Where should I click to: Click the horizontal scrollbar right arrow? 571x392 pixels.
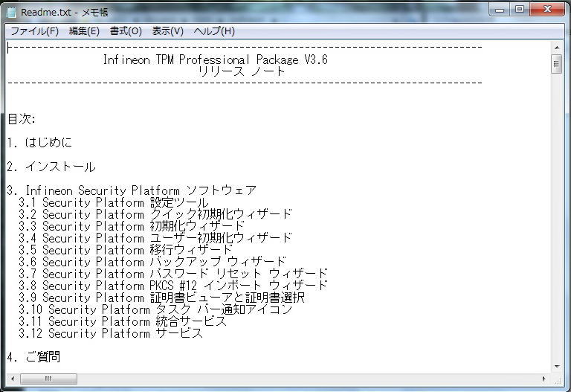click(x=544, y=379)
